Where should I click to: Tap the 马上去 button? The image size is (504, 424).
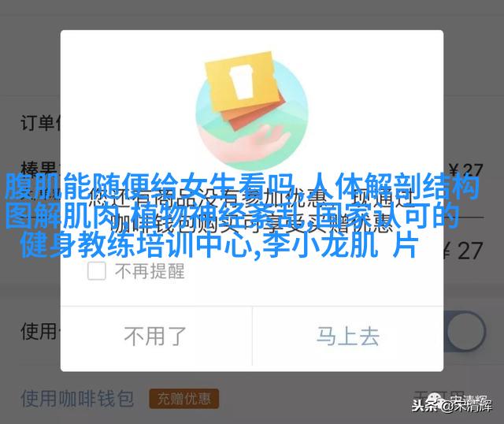tap(348, 337)
